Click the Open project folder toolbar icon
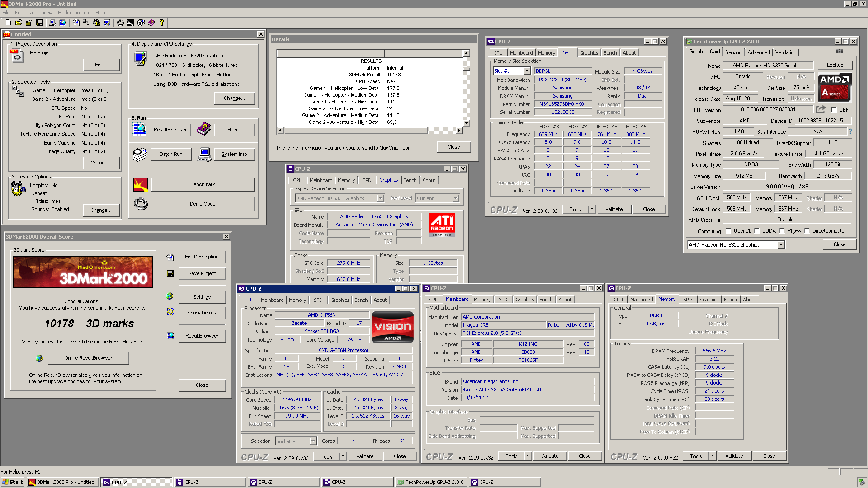This screenshot has width=868, height=488. coord(19,23)
